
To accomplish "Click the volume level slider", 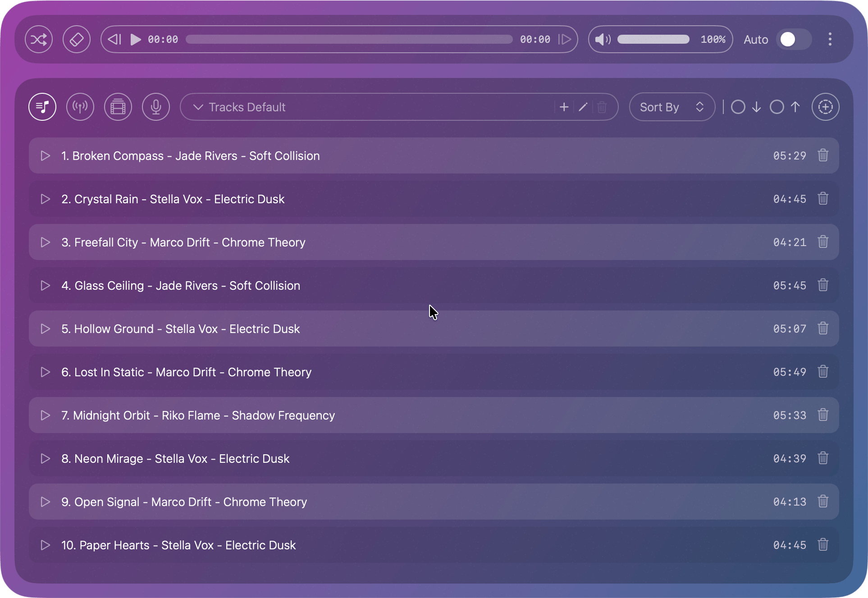I will tap(653, 39).
